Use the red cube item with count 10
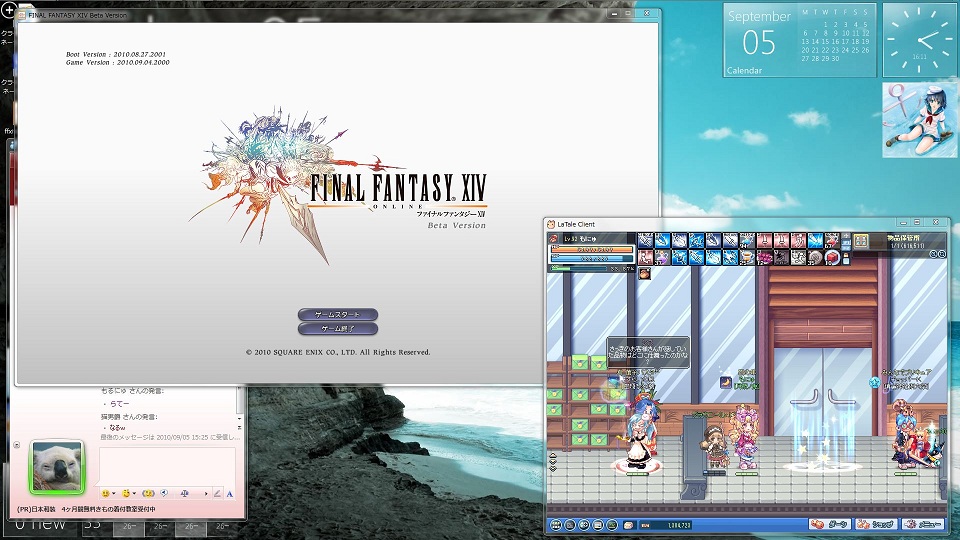The height and width of the screenshot is (540, 960). click(x=831, y=257)
